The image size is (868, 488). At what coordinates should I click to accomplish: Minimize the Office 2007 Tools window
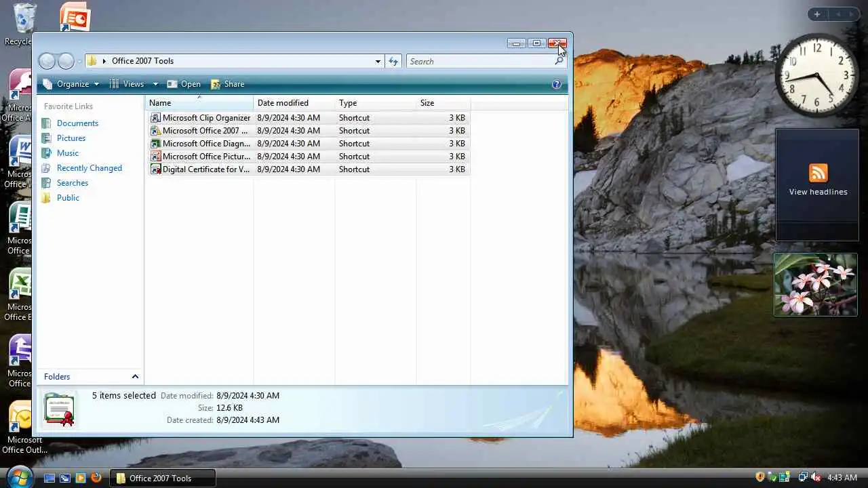point(517,43)
